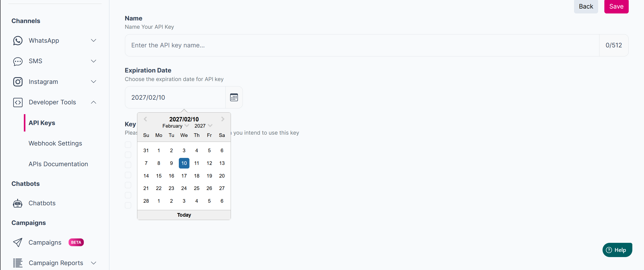
Task: Click the Instagram camera icon
Action: (x=18, y=82)
